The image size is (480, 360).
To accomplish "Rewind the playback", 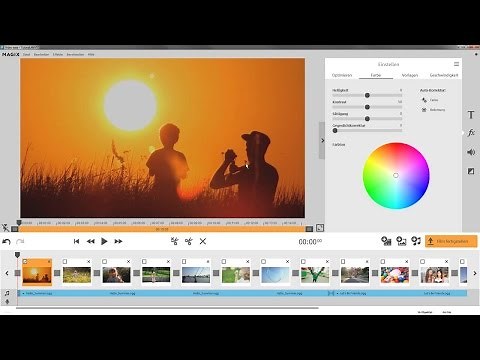I will pyautogui.click(x=90, y=241).
